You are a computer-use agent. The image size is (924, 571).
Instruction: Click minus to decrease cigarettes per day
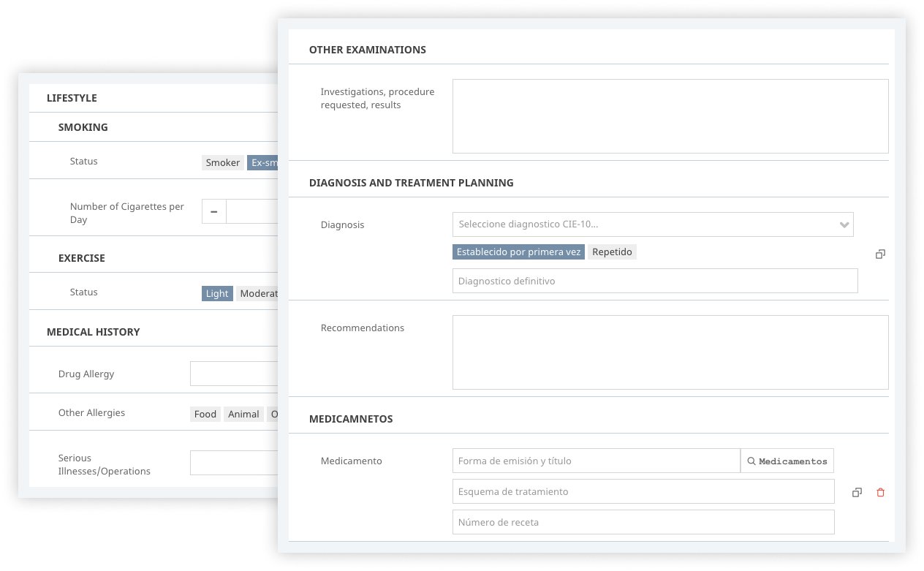coord(213,211)
